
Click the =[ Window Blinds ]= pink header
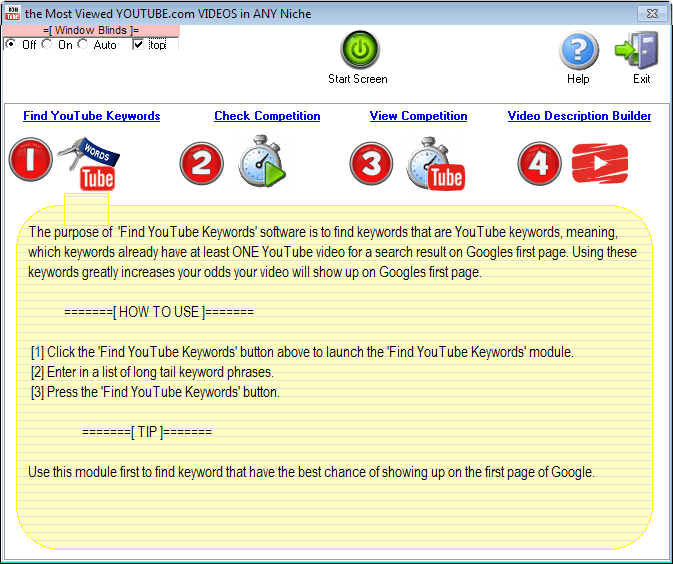point(91,30)
